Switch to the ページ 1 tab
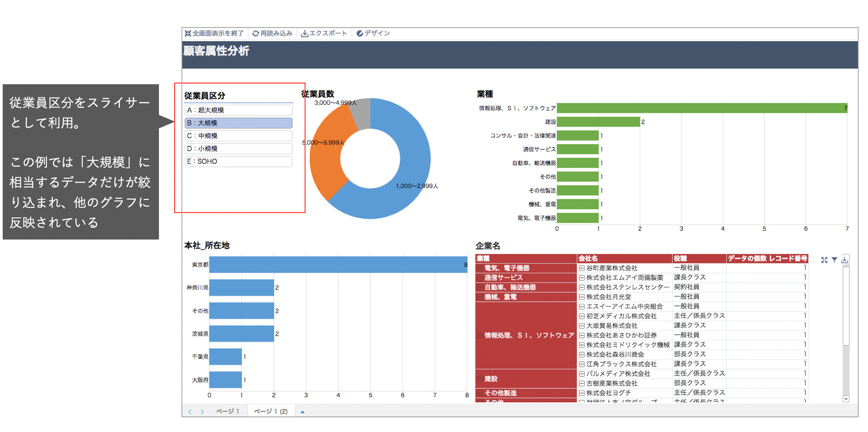The width and height of the screenshot is (868, 432). (x=227, y=411)
